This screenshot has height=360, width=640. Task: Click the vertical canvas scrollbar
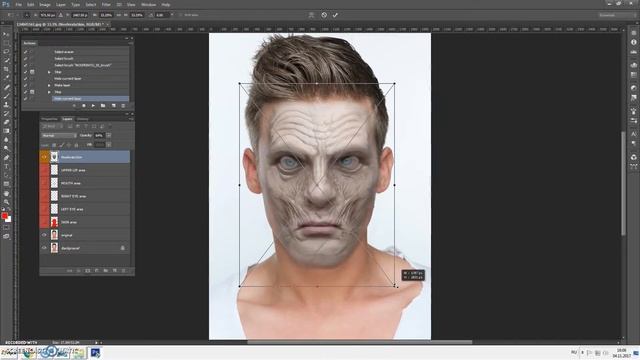[623, 183]
